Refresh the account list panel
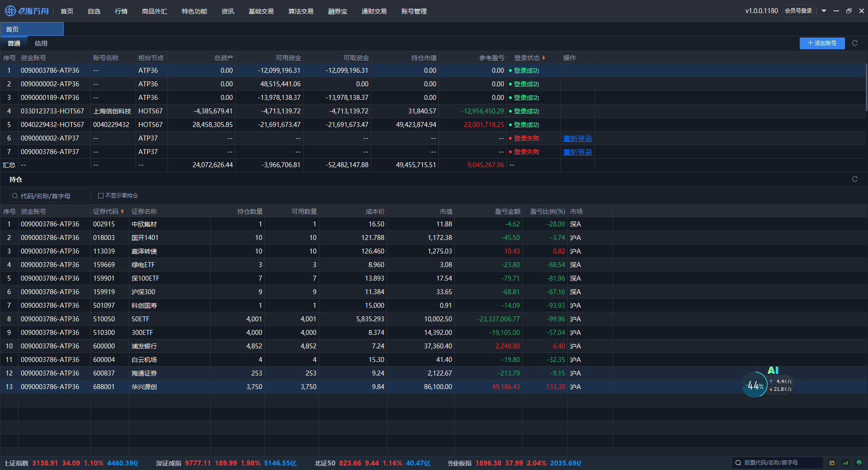This screenshot has width=868, height=470. pyautogui.click(x=855, y=43)
